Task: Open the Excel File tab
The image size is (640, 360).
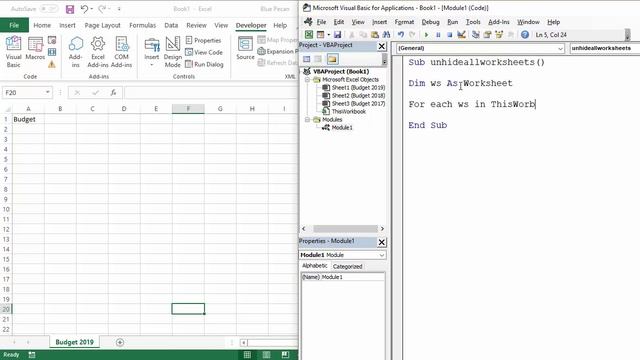Action: (x=14, y=25)
